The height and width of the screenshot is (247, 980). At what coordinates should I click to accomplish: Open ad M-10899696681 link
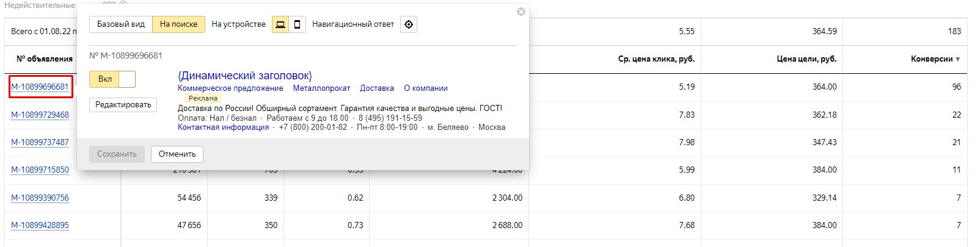[x=40, y=87]
